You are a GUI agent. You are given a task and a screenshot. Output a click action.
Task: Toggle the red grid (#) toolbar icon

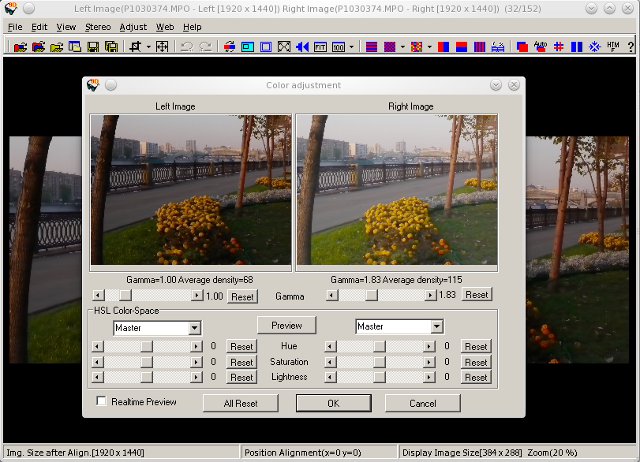click(558, 47)
